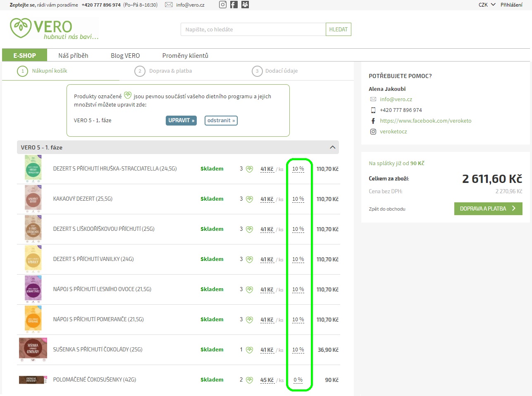
Task: Click the DOPRAVA A PLATBA button
Action: pos(488,209)
